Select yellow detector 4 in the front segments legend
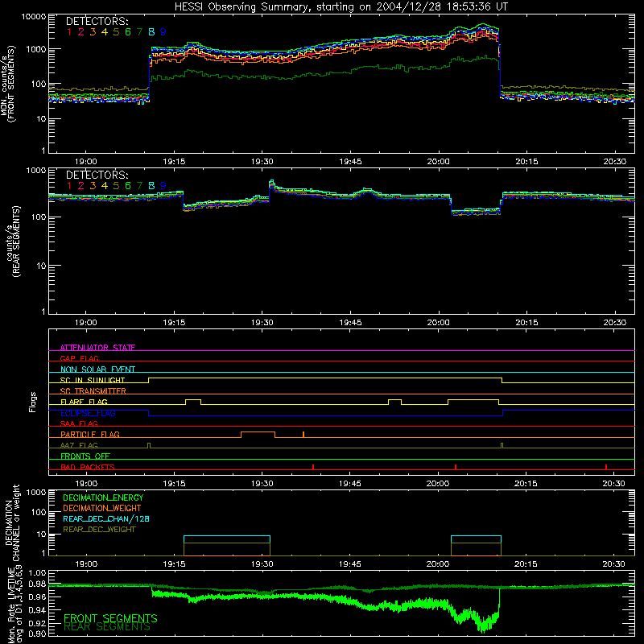Image resolution: width=644 pixels, height=644 pixels. tap(105, 32)
